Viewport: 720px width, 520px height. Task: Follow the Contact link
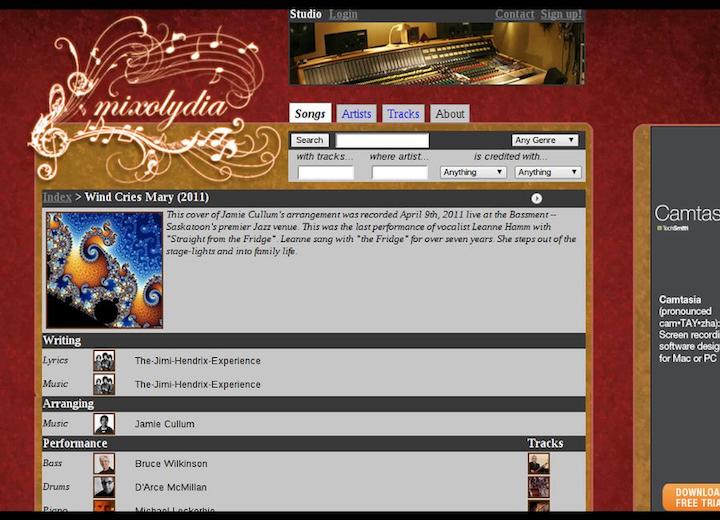click(515, 14)
